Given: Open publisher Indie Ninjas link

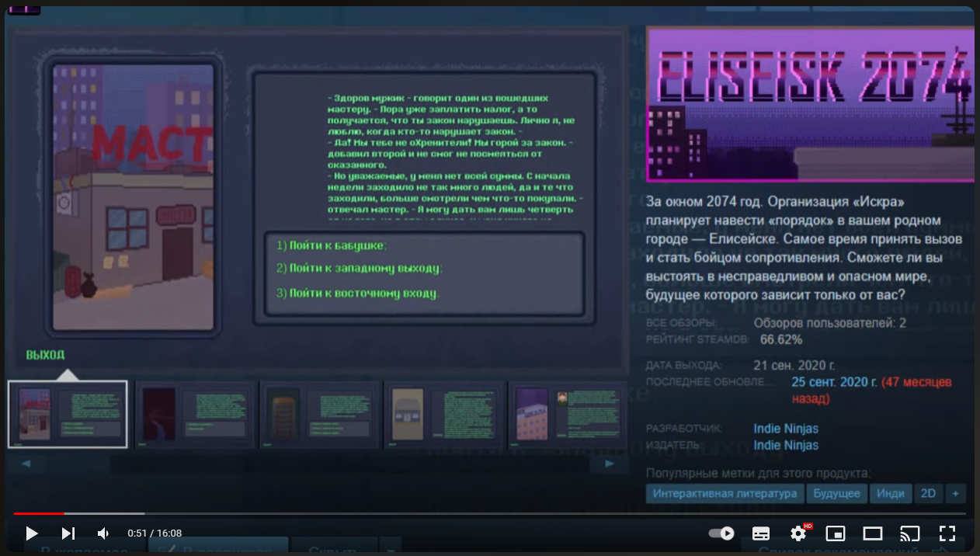Looking at the screenshot, I should click(786, 445).
